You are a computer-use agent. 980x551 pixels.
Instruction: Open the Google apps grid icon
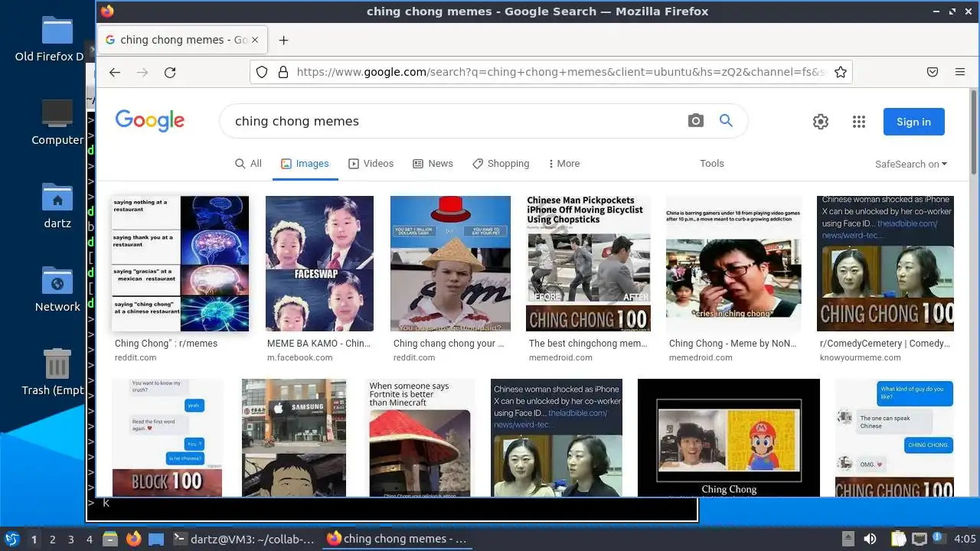(x=859, y=122)
